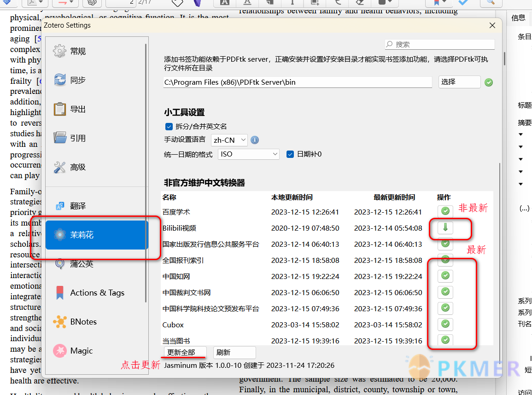The image size is (532, 395).
Task: Click 当当图书 in the translator list
Action: pyautogui.click(x=176, y=341)
